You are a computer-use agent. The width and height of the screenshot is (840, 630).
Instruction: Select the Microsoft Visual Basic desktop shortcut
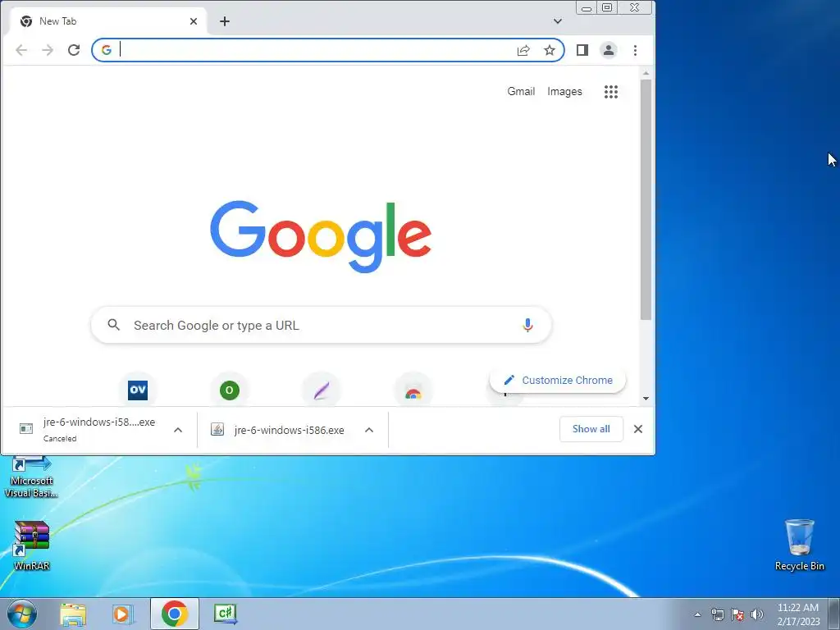(x=31, y=478)
